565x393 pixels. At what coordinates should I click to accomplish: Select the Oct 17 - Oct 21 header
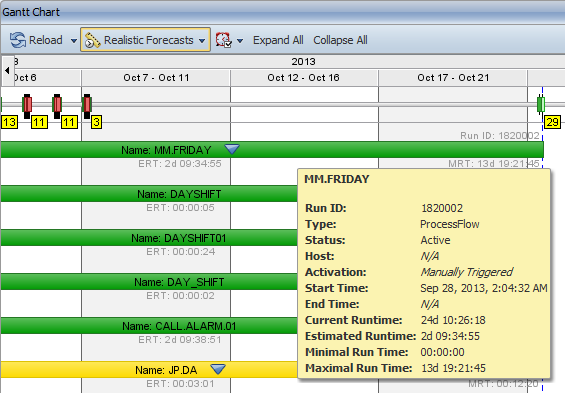(453, 78)
